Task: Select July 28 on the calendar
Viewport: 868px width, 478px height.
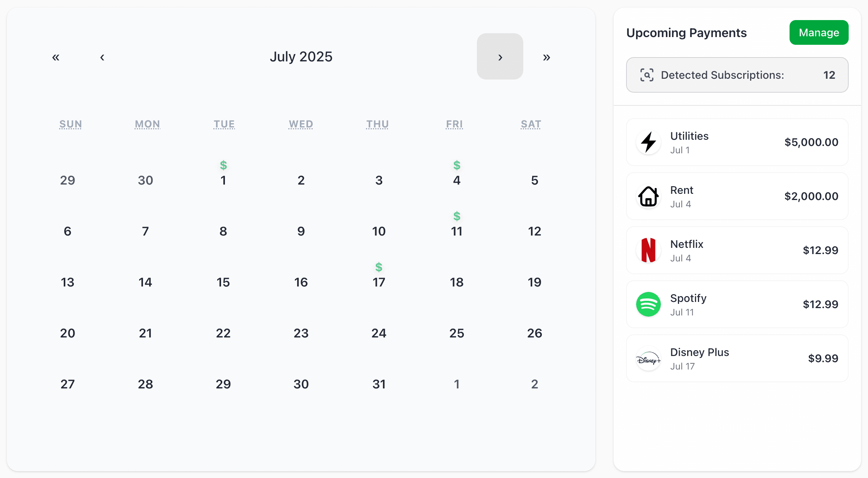Action: tap(146, 384)
